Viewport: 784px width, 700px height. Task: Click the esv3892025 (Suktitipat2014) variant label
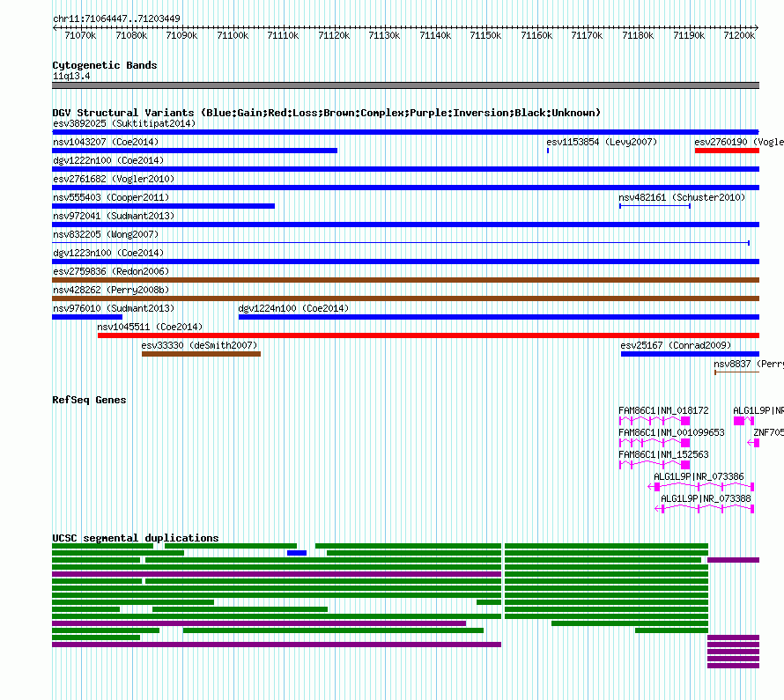(x=124, y=123)
